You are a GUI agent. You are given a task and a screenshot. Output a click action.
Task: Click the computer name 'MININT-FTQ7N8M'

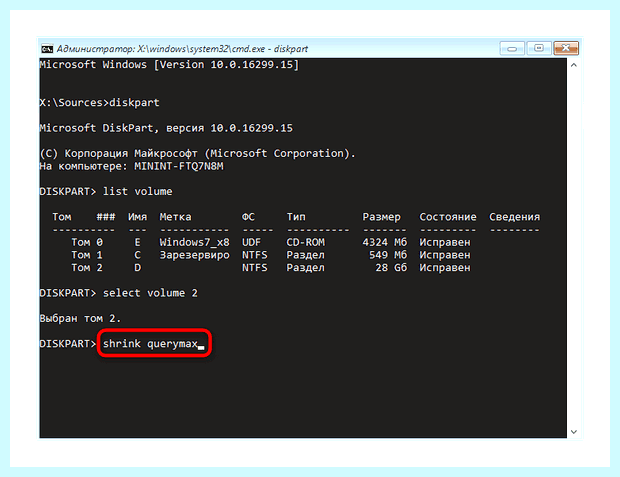pos(179,166)
